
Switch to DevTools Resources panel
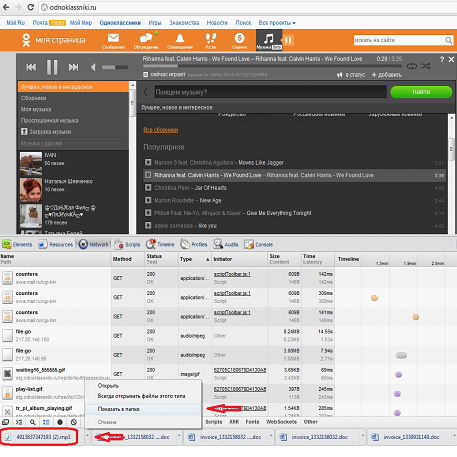click(56, 244)
